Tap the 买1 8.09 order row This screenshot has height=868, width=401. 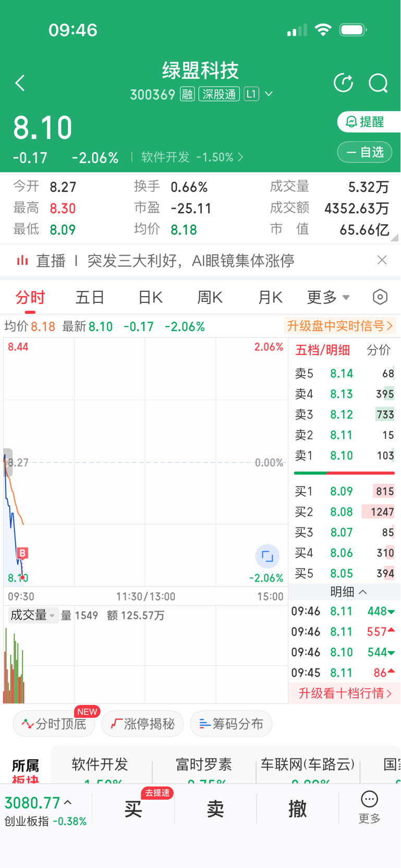344,492
